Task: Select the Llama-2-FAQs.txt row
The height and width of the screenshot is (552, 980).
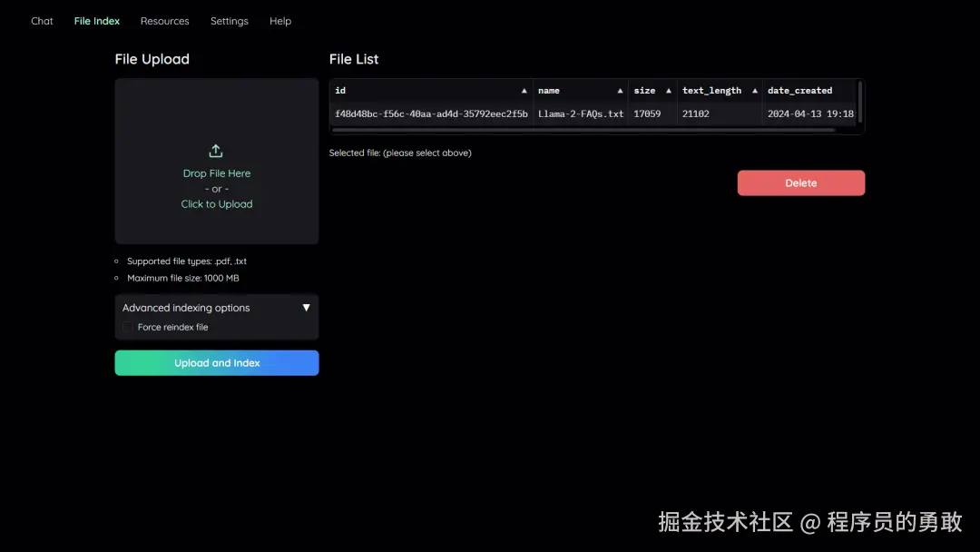Action: point(581,113)
